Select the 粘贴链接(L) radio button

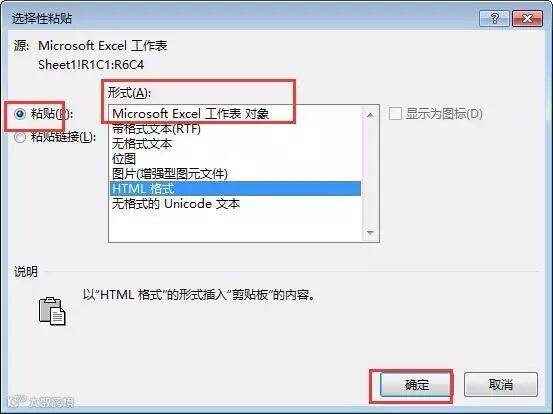point(20,137)
